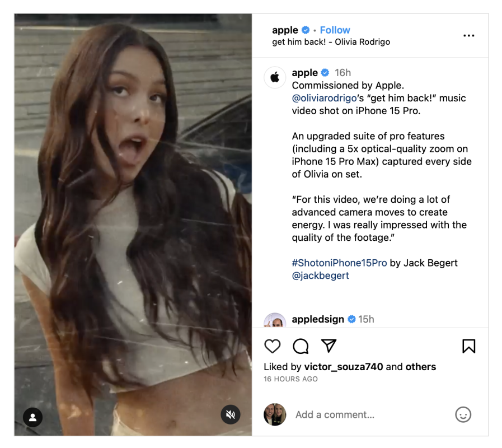Open the #ShotoniPhone15Pro hashtag

coord(339,263)
